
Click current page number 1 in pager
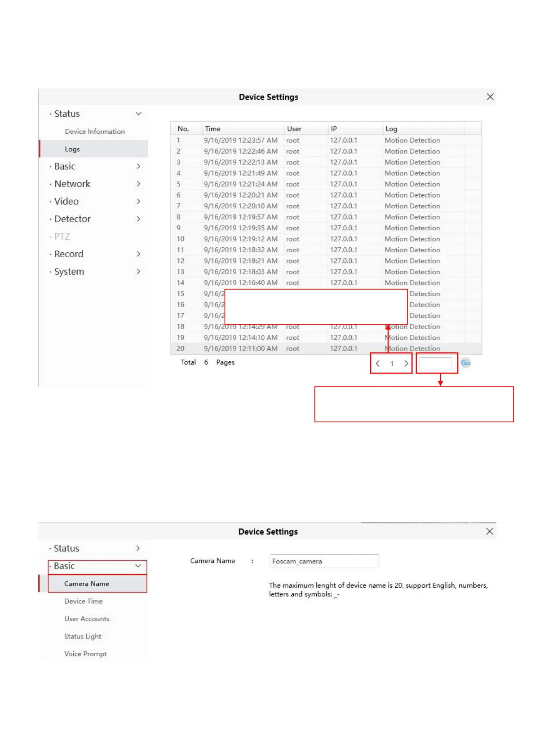tap(392, 364)
